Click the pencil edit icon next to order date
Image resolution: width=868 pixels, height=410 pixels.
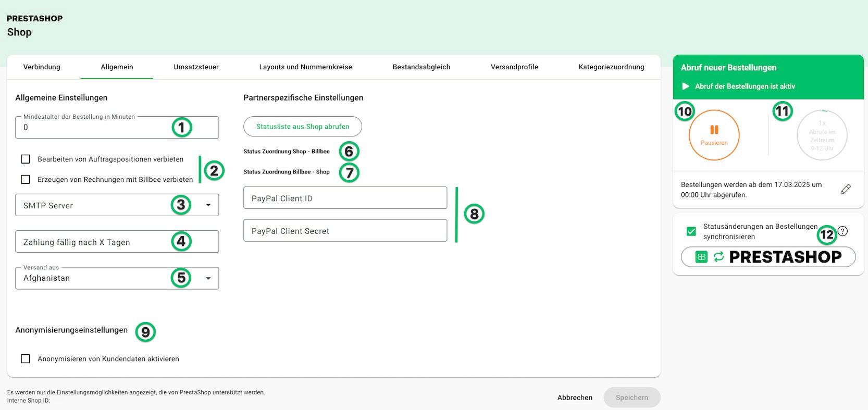click(846, 189)
